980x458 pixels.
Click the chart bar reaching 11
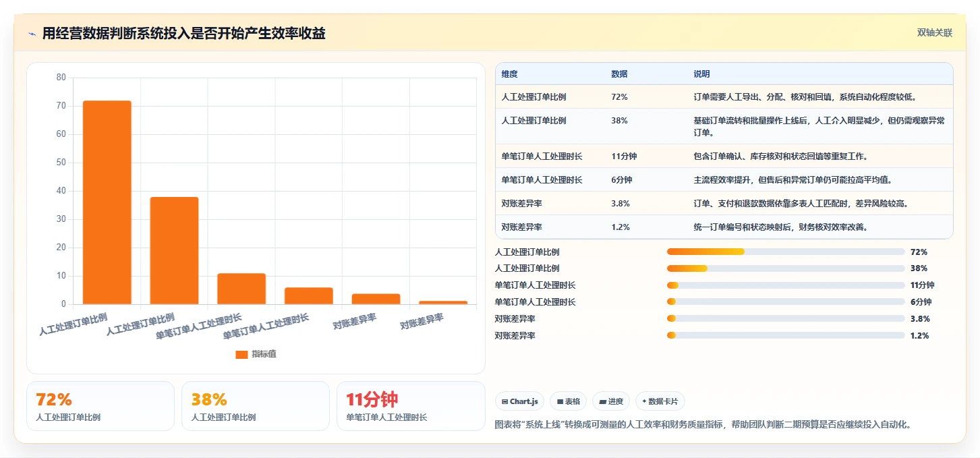coord(241,289)
